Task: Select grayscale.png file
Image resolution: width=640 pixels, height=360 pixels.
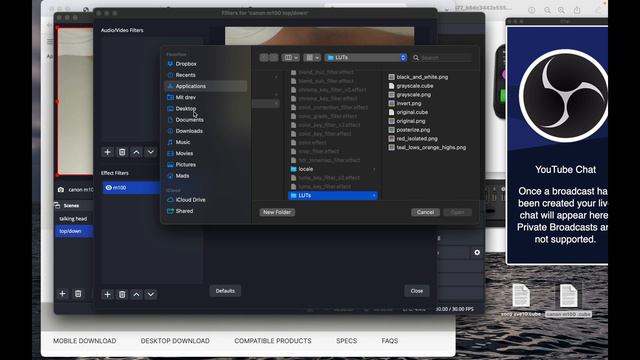Action: coord(413,95)
